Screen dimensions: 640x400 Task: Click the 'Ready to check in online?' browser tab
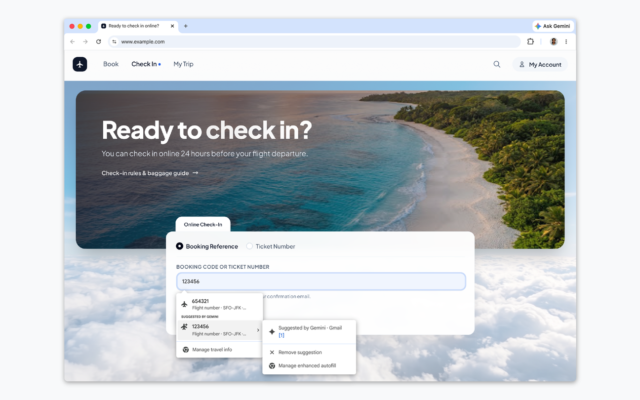click(138, 26)
